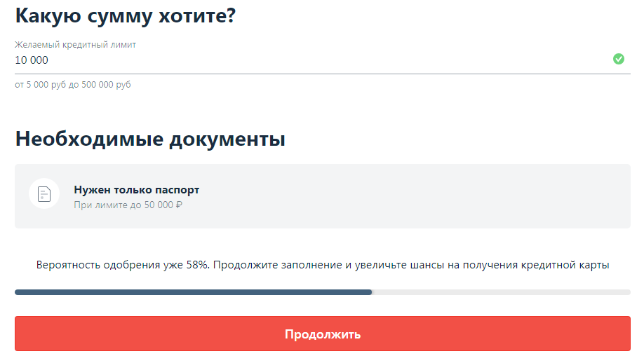Click the "10 000" value in the field
Screen dimensions: 644x356
[32, 60]
